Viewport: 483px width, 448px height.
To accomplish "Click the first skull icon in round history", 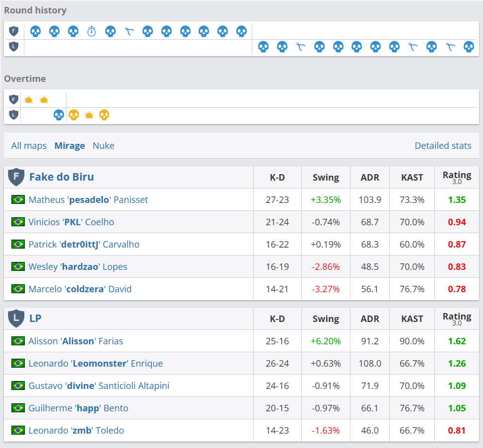I will (35, 31).
